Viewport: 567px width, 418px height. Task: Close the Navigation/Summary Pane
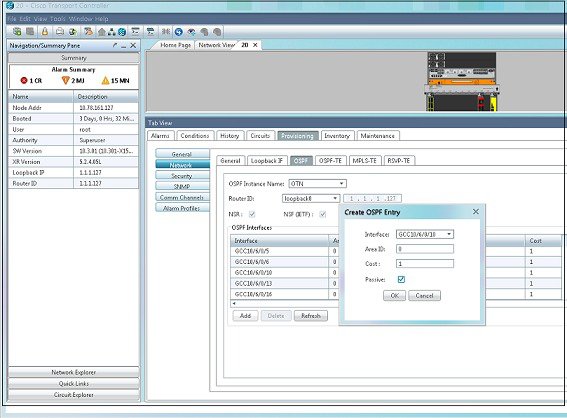133,45
